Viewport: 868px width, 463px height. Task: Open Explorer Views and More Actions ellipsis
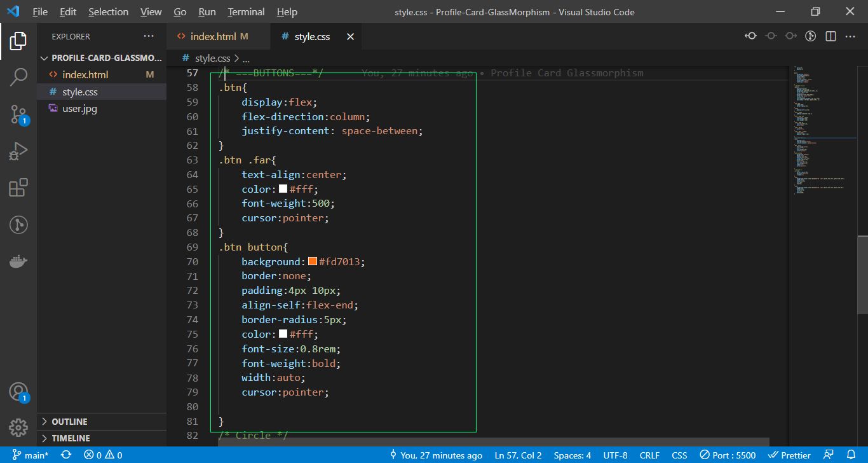(x=149, y=36)
